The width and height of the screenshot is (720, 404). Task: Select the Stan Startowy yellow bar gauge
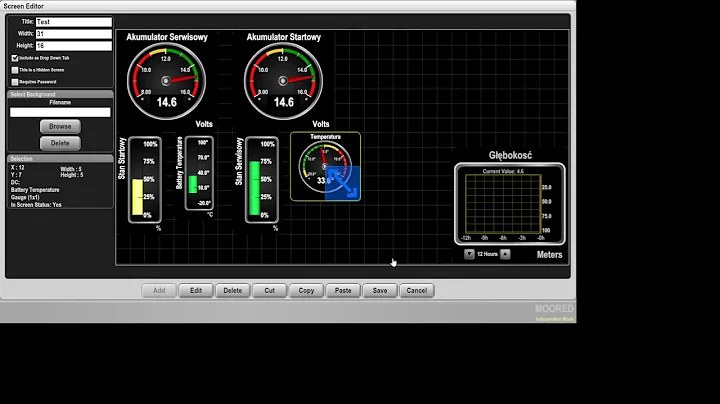(x=145, y=180)
